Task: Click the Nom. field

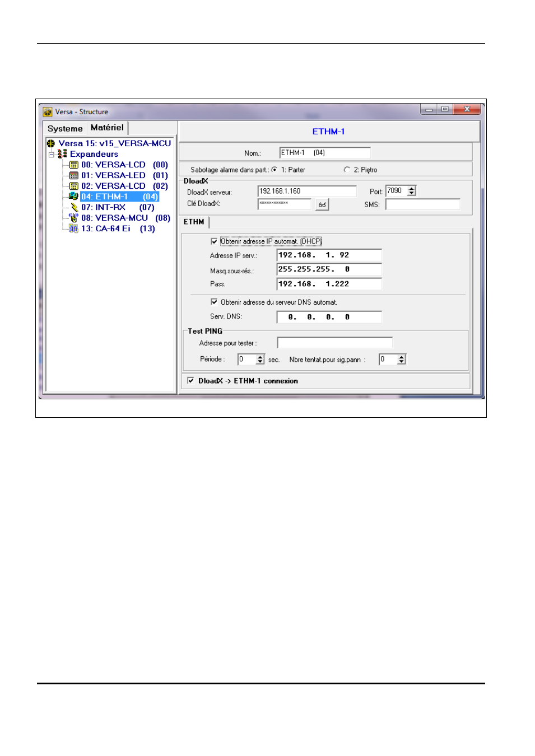Action: (325, 153)
